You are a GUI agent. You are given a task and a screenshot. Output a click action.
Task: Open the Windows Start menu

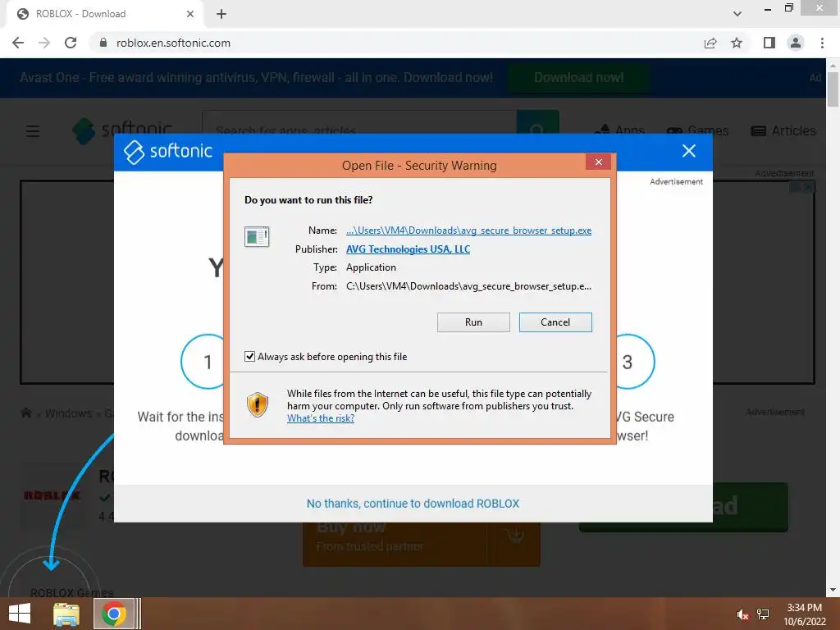coord(20,614)
